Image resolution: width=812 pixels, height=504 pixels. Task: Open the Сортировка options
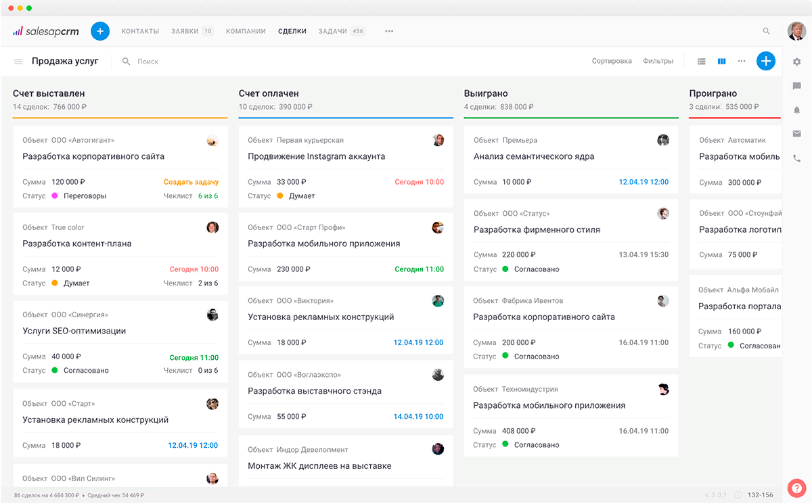point(612,61)
